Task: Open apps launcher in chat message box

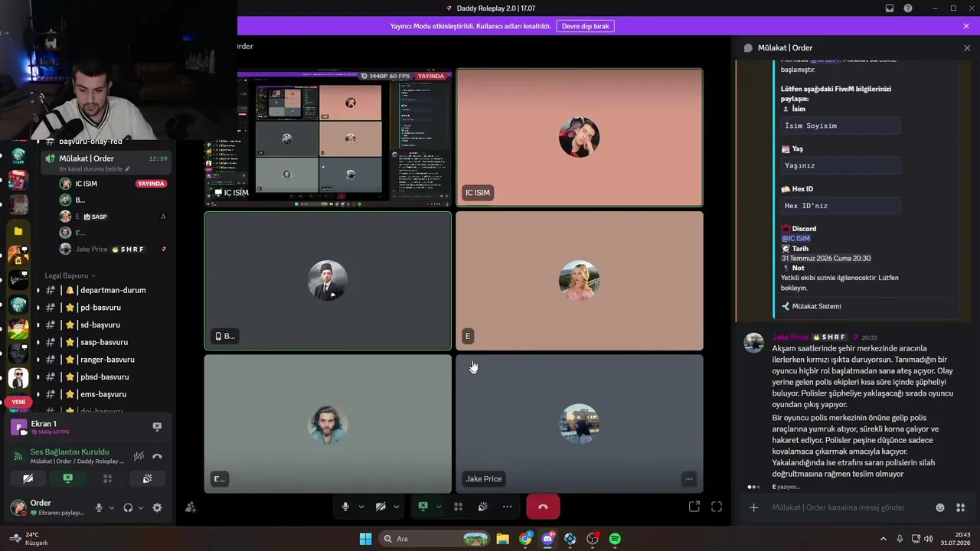Action: [x=961, y=507]
